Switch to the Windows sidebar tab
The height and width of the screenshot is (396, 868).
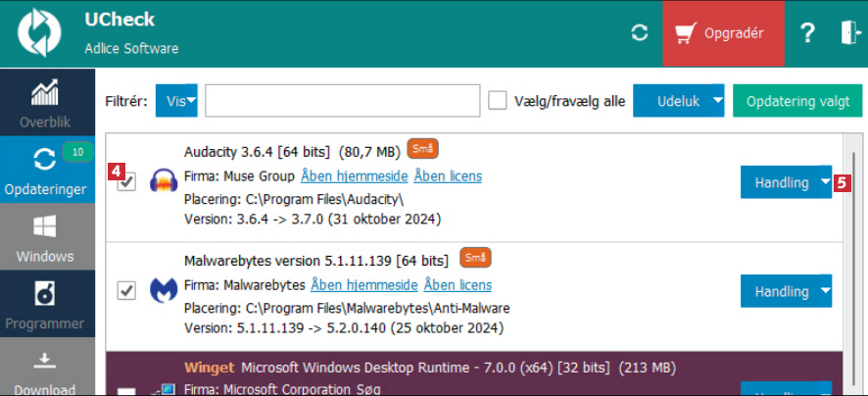[44, 238]
